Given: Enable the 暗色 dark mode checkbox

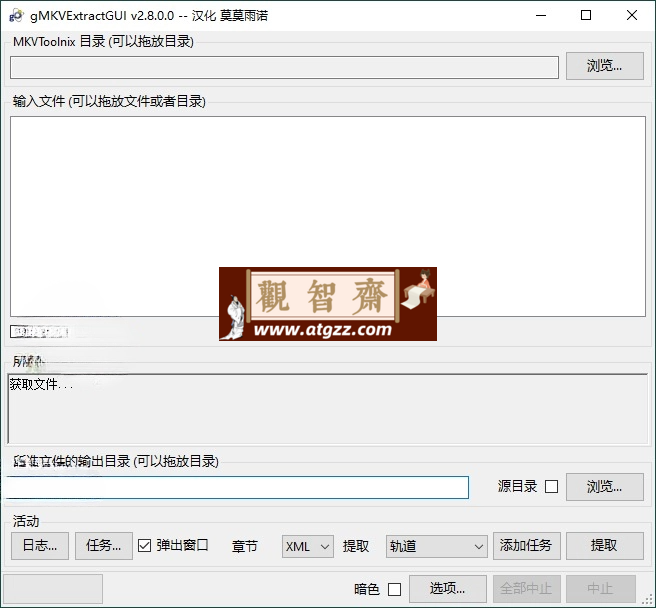Looking at the screenshot, I should coord(394,590).
